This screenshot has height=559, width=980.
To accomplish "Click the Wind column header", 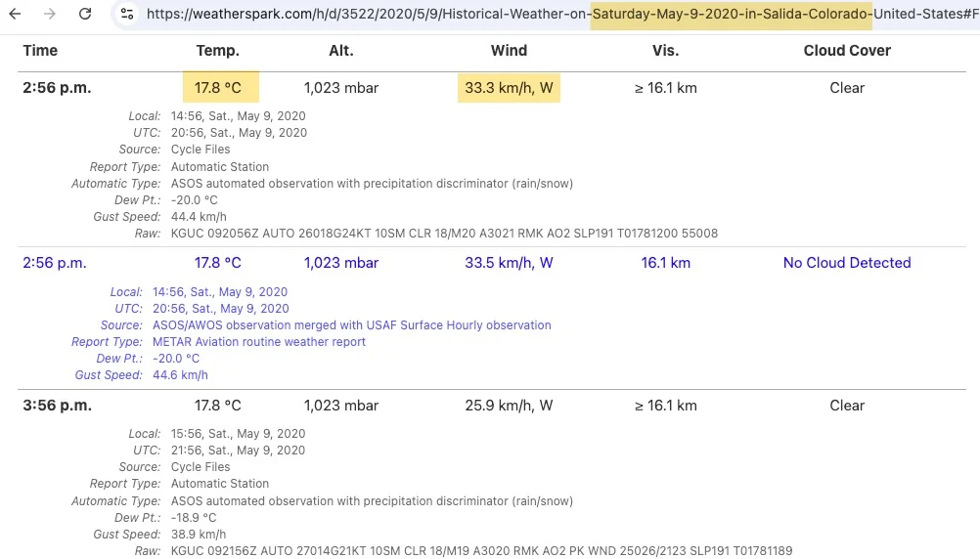I will coord(509,50).
